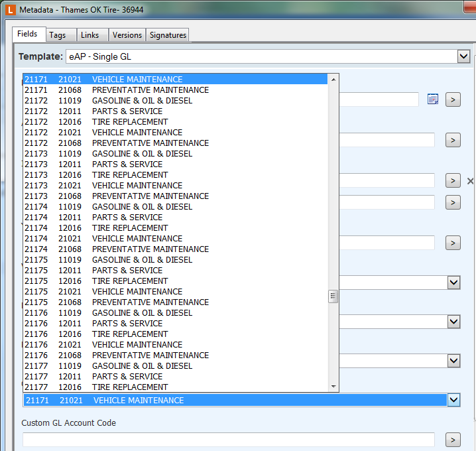Select 21173 12016 TIRE REPLACEMENT

tap(176, 175)
